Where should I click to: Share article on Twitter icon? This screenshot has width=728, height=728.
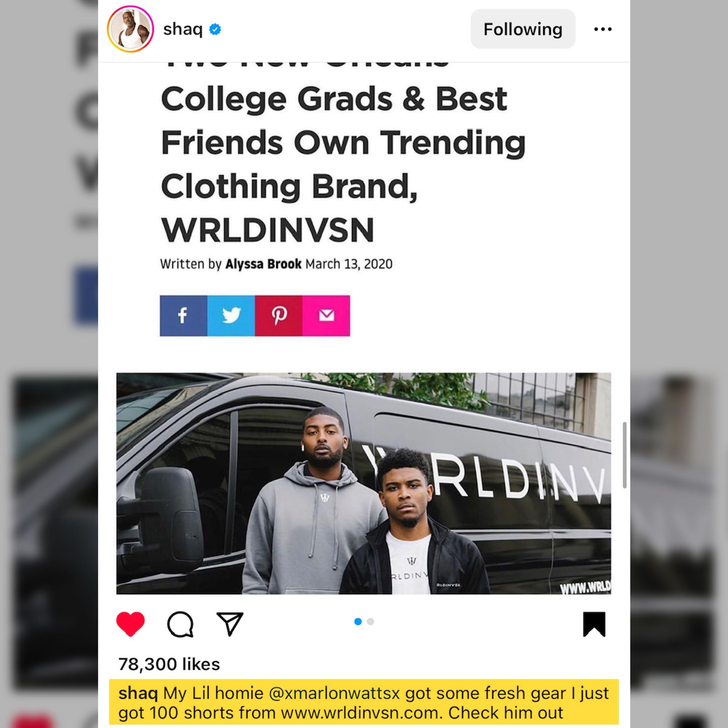coord(231,316)
